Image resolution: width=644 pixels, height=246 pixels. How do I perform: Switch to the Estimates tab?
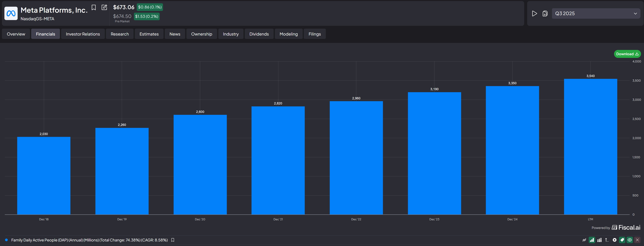click(149, 34)
